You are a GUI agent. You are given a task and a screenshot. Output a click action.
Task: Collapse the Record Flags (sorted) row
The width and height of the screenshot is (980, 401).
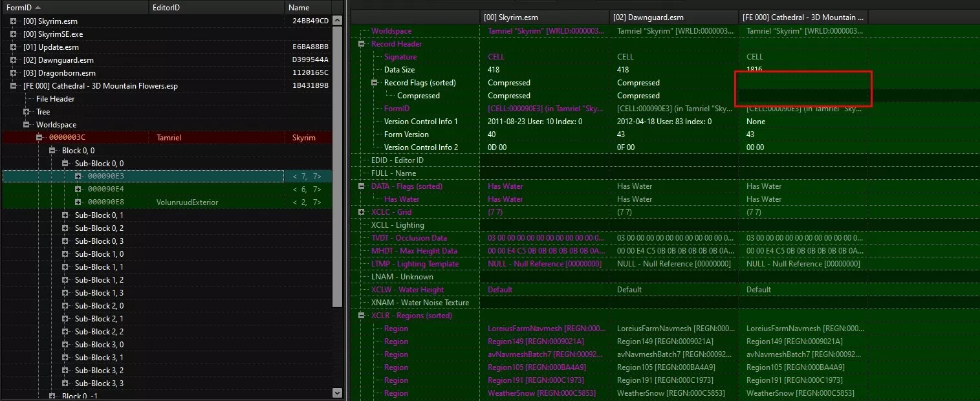[375, 83]
